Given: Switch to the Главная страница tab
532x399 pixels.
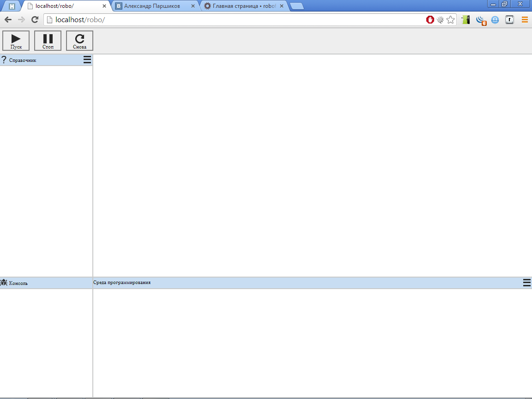Looking at the screenshot, I should tap(244, 6).
